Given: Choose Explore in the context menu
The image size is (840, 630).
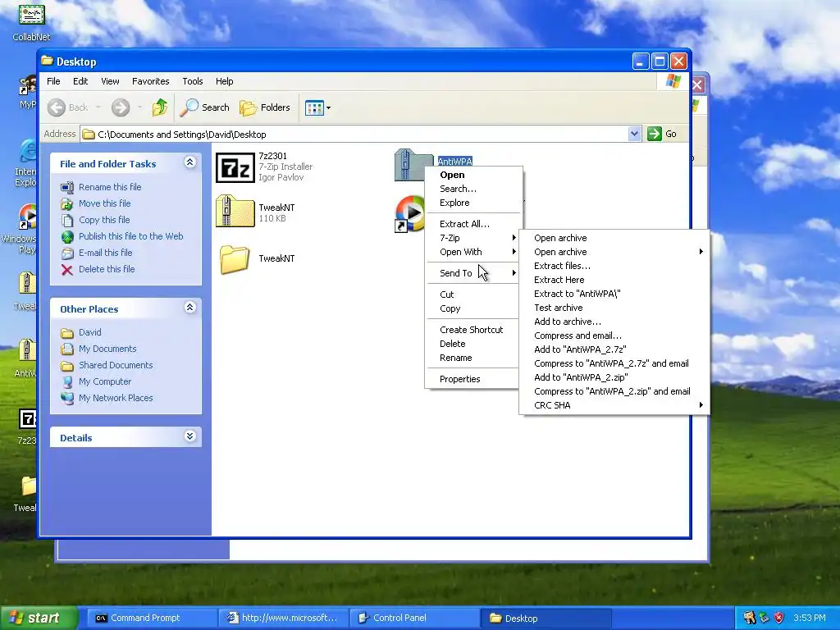Looking at the screenshot, I should coord(472,203).
